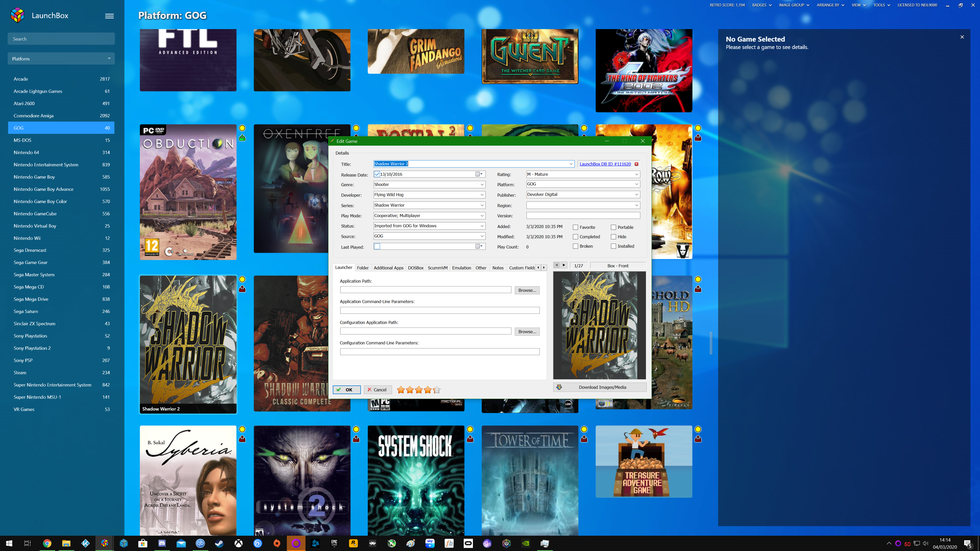Click the installed badge on Obduction
This screenshot has width=980, height=551.
point(242,138)
